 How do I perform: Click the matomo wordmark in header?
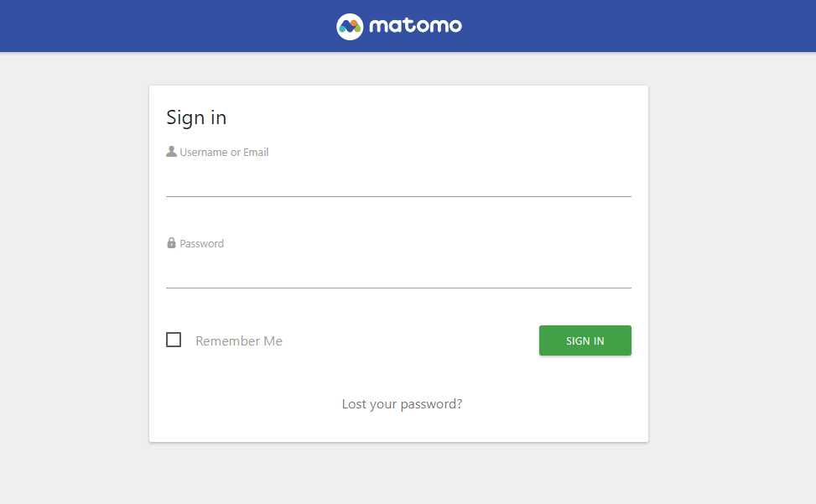coord(415,25)
